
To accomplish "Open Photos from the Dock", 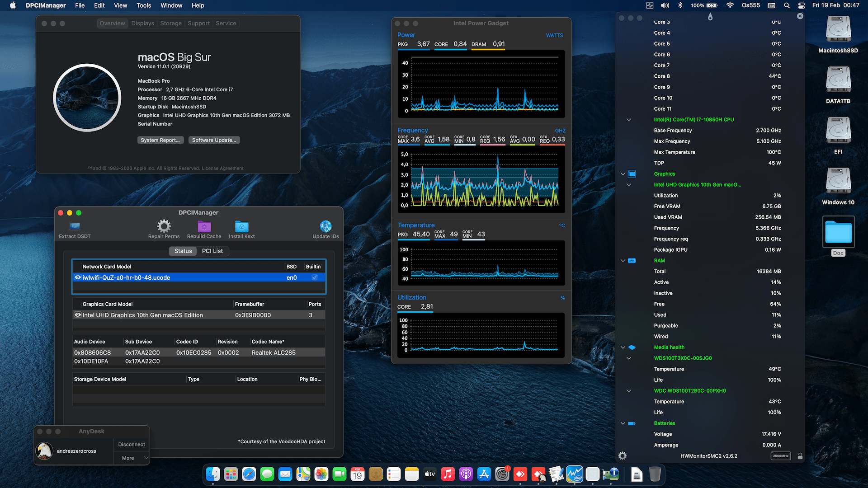I will [x=321, y=474].
